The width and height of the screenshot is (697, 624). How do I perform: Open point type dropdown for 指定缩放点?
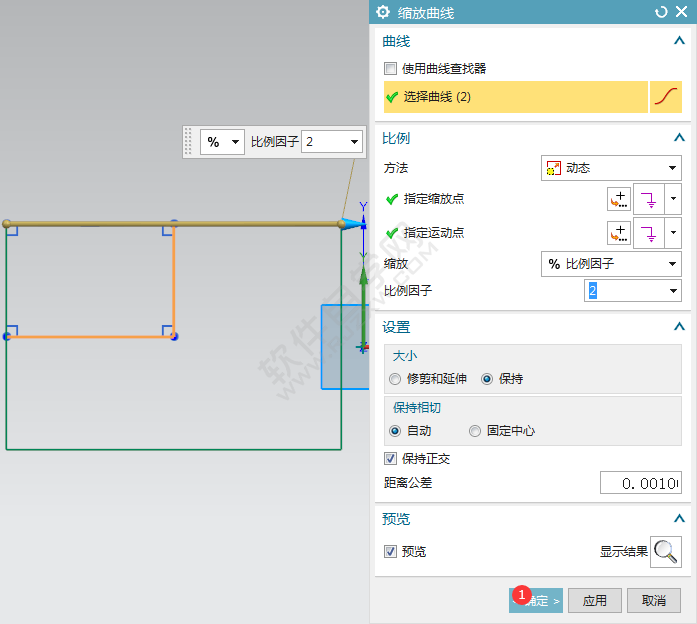point(673,199)
